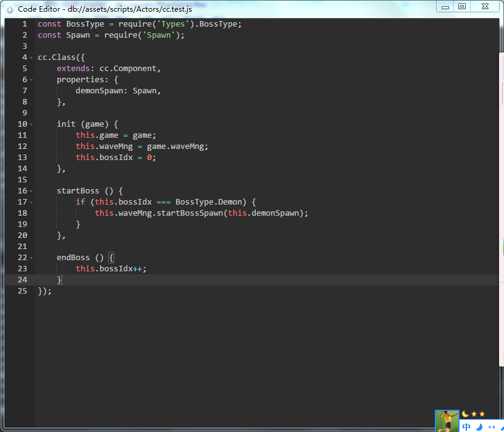Click the 'extends' keyword on line 5
This screenshot has height=432, width=504.
[73, 69]
